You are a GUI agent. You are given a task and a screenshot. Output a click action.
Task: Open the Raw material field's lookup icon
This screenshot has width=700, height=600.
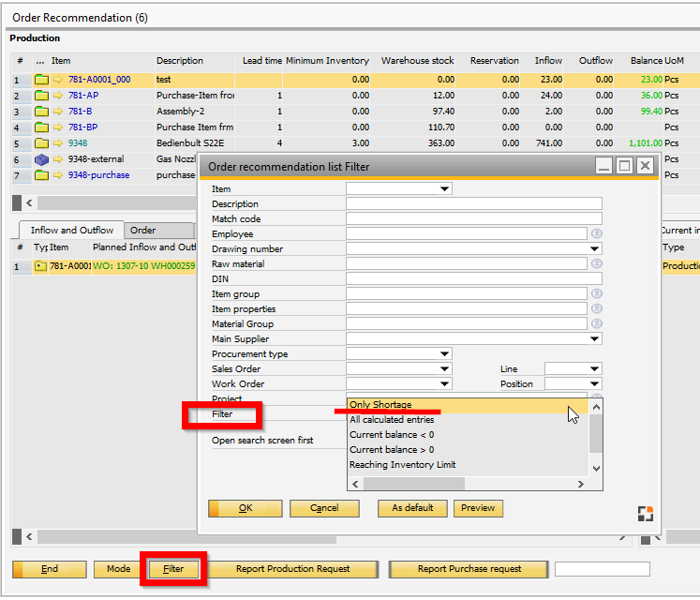[x=595, y=264]
